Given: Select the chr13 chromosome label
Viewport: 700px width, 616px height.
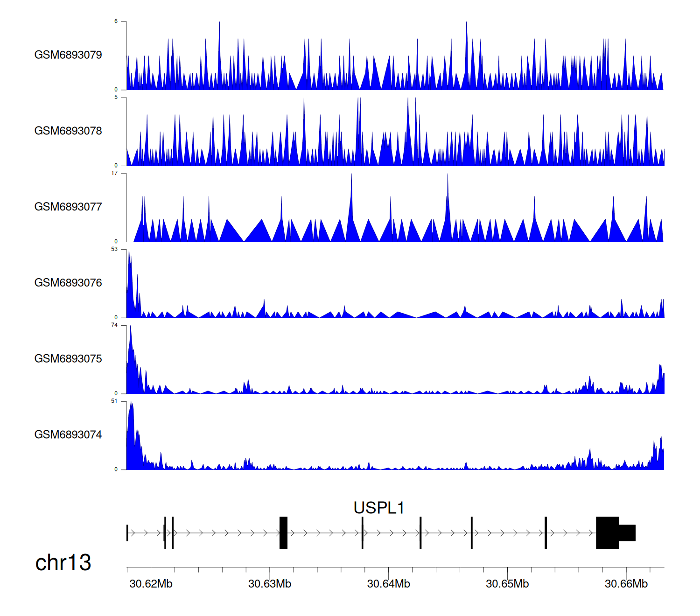Looking at the screenshot, I should 63,563.
